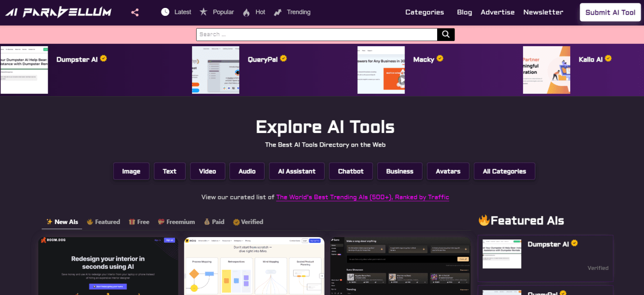
Task: Click verified badge next to Macky
Action: pyautogui.click(x=440, y=58)
